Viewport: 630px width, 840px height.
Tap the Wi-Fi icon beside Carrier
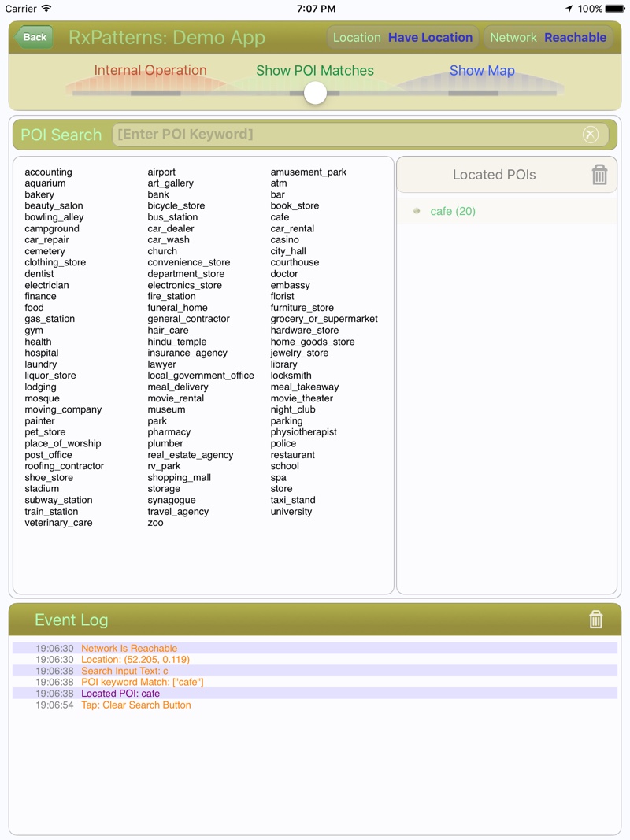tap(46, 8)
